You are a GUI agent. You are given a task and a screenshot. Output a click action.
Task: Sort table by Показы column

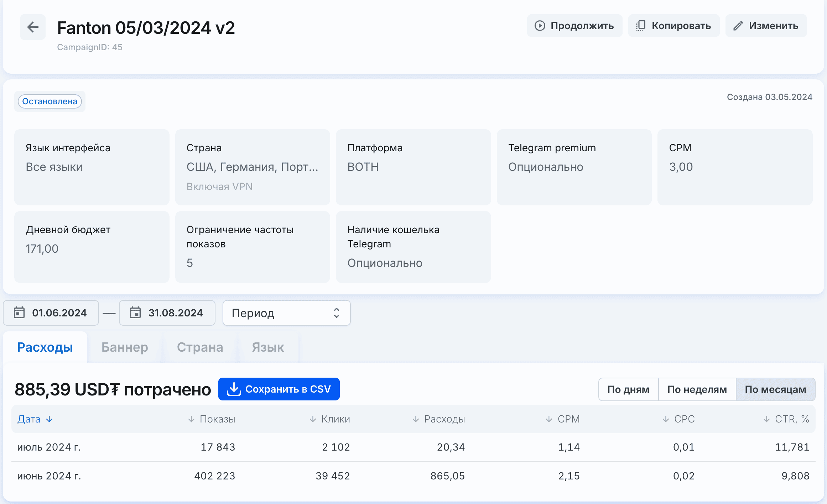pyautogui.click(x=212, y=419)
